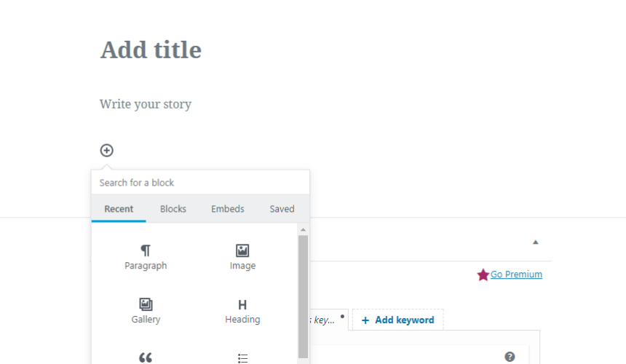The image size is (626, 364).
Task: Click the block inserter scrollbar thumb
Action: click(303, 296)
